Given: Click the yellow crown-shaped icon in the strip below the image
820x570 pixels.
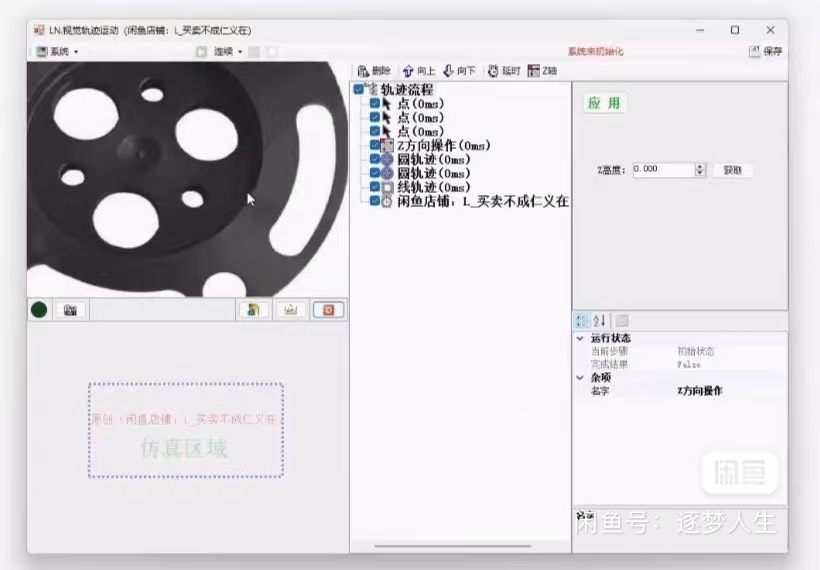Looking at the screenshot, I should 291,310.
